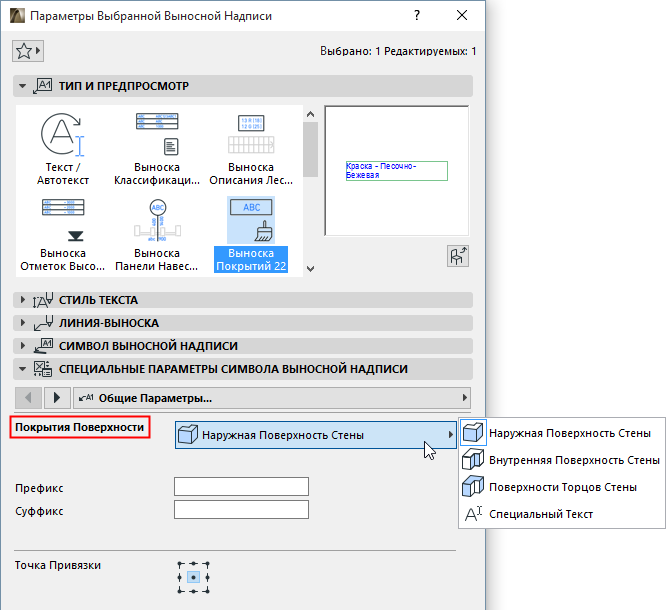Click the Точка Привязки label
This screenshot has height=610, width=667.
point(58,565)
